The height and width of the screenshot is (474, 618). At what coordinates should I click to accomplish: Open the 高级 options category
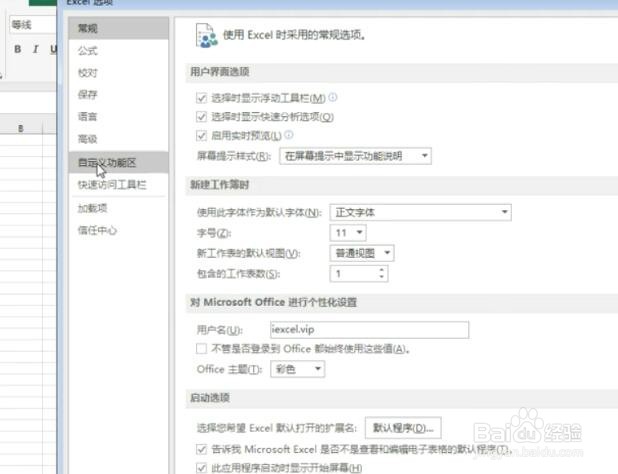[118, 139]
